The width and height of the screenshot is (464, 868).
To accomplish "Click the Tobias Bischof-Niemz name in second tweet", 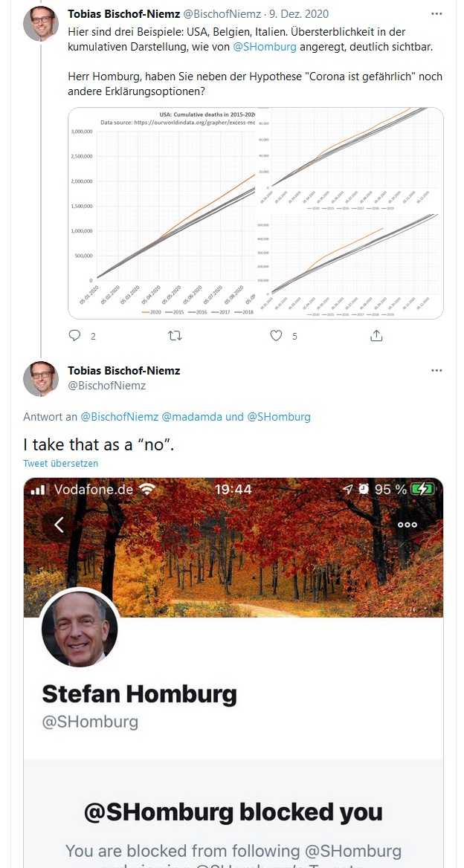I will click(x=123, y=370).
